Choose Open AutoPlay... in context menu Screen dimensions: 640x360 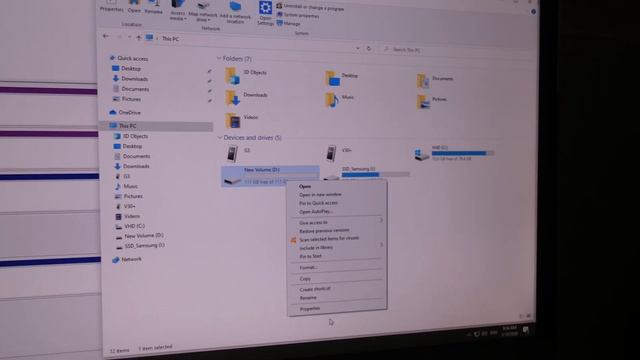pos(316,212)
